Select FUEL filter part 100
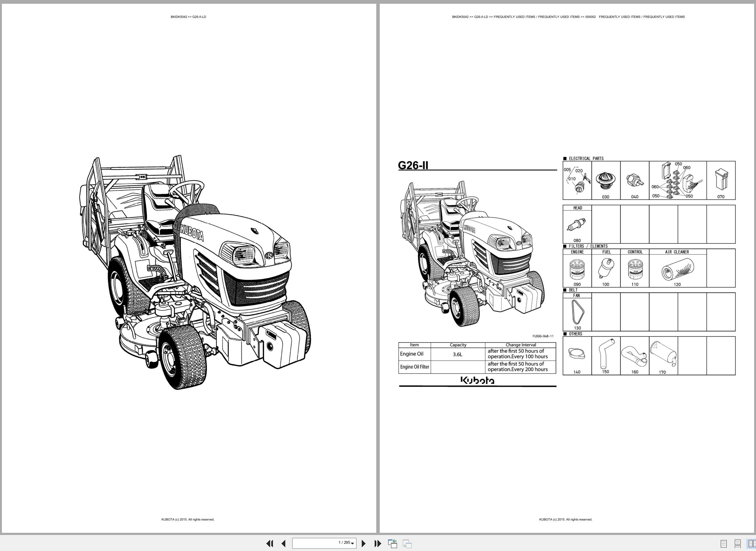756x551 pixels. (606, 268)
